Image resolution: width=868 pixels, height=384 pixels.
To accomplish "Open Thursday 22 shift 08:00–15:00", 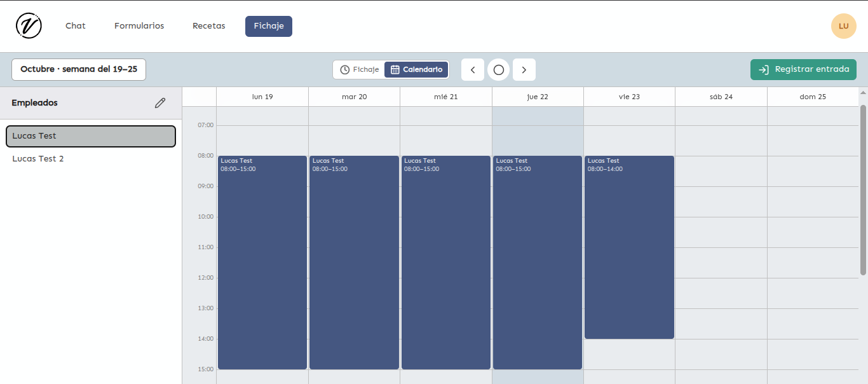I will [x=538, y=263].
